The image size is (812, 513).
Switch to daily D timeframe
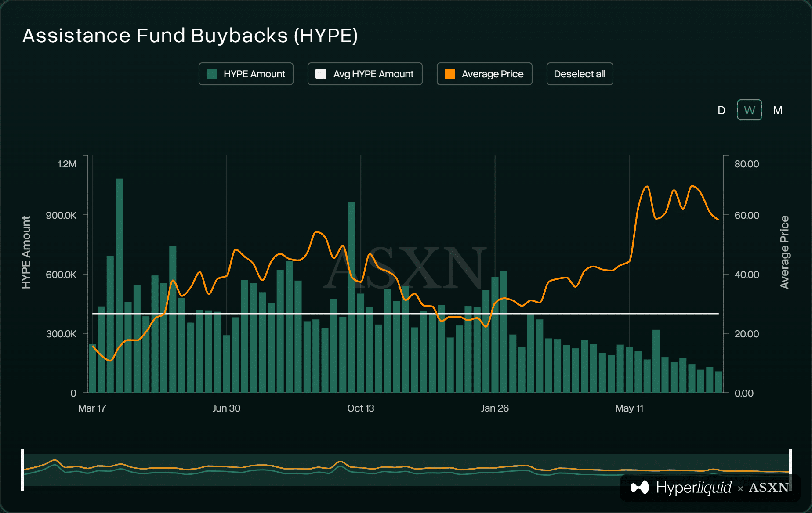(x=721, y=110)
